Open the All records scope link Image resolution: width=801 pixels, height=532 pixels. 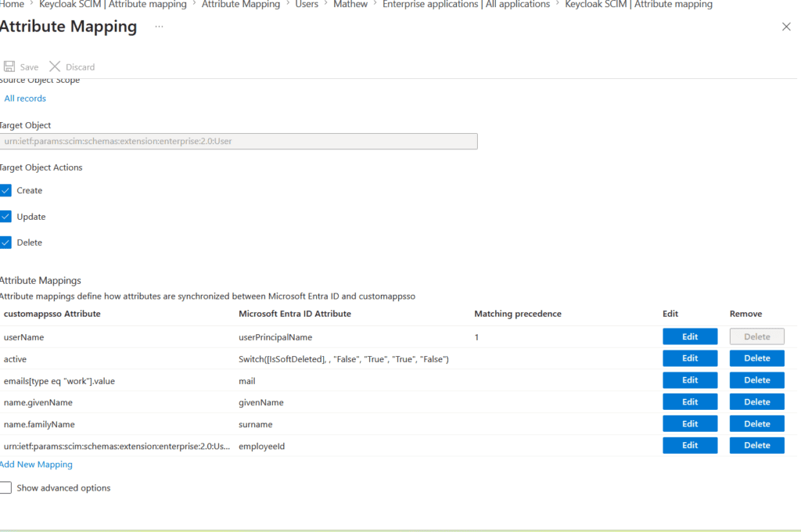(x=25, y=98)
